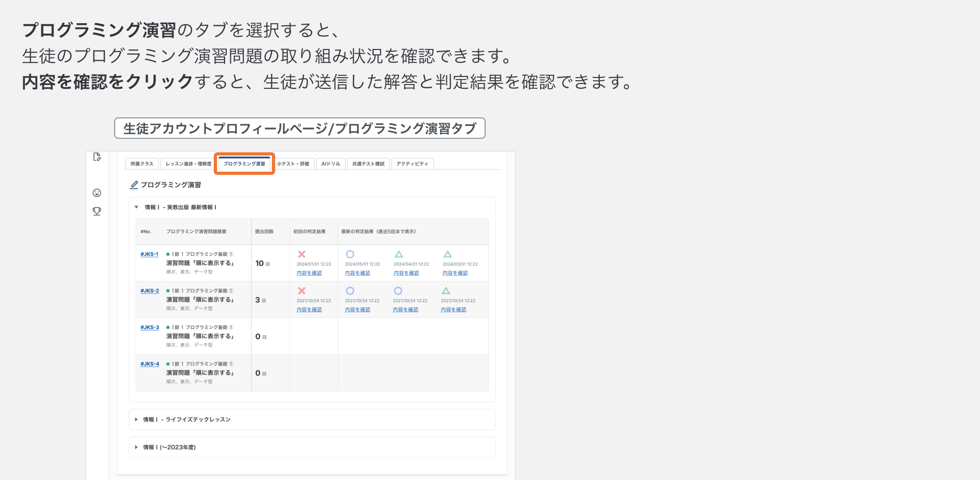The height and width of the screenshot is (480, 980).
Task: Click the document edit icon in sidebar
Action: coord(97,157)
